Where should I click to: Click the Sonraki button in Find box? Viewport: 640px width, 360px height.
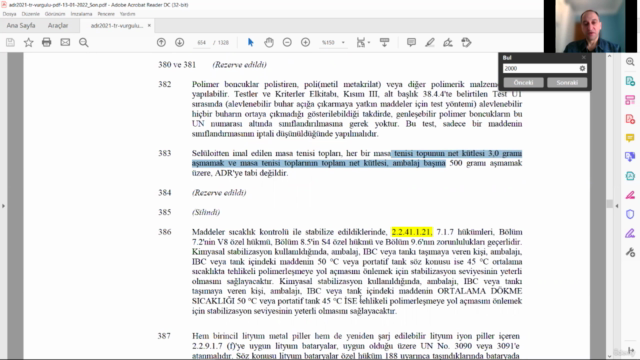[x=567, y=82]
